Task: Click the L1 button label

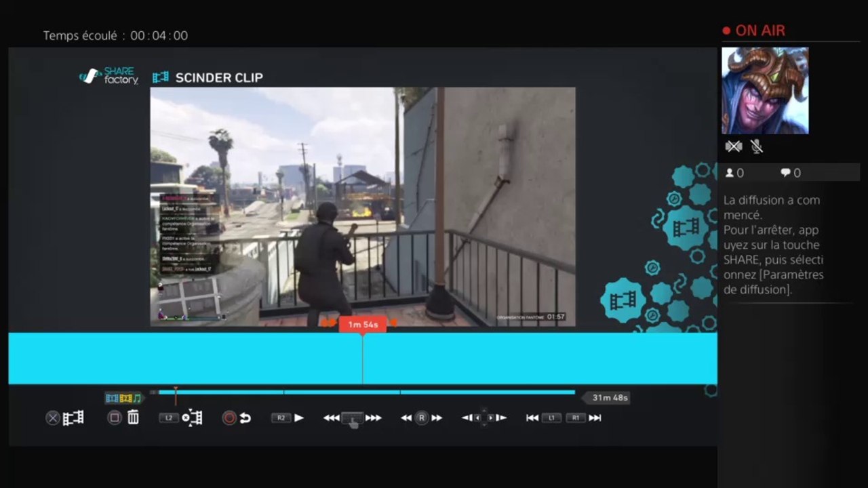Action: tap(551, 418)
